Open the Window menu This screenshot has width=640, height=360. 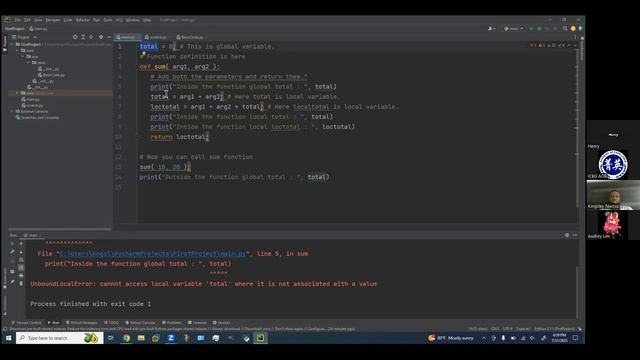point(132,20)
